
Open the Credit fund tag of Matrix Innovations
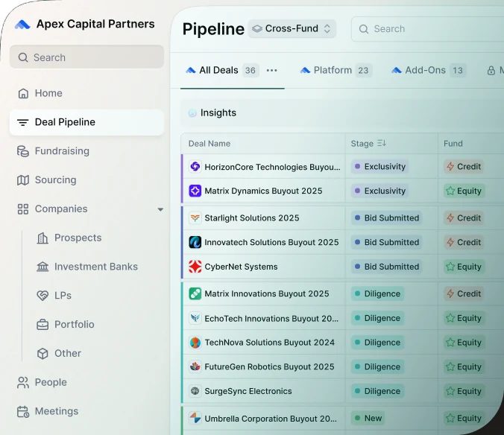(x=464, y=293)
